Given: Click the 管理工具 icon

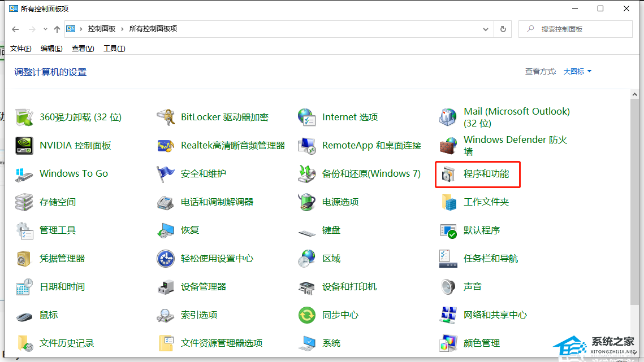Looking at the screenshot, I should click(24, 230).
